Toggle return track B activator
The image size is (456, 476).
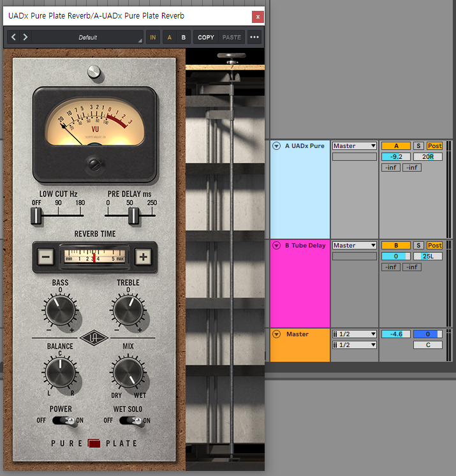pyautogui.click(x=396, y=245)
